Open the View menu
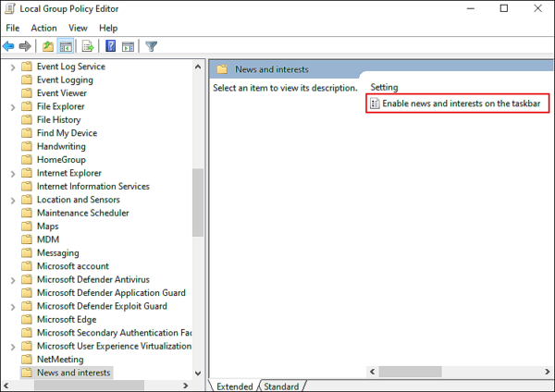 78,28
